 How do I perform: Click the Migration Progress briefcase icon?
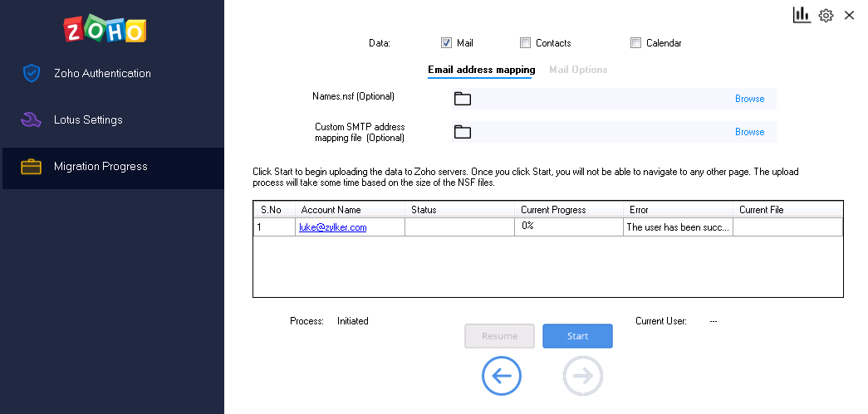(x=31, y=167)
